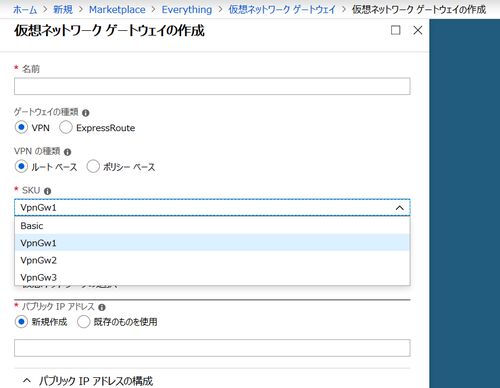Image resolution: width=500 pixels, height=388 pixels.
Task: Choose VpnGw2 from SKU list
Action: point(212,260)
